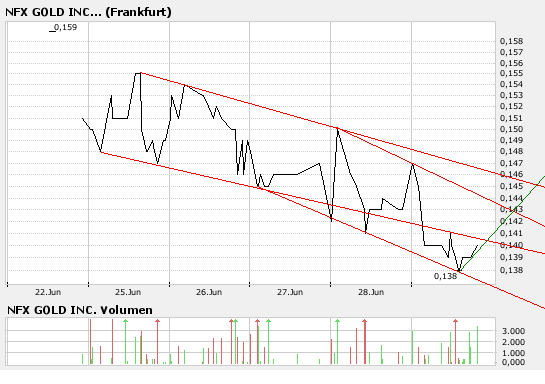Click the '25.Jun' date axis label

click(128, 292)
